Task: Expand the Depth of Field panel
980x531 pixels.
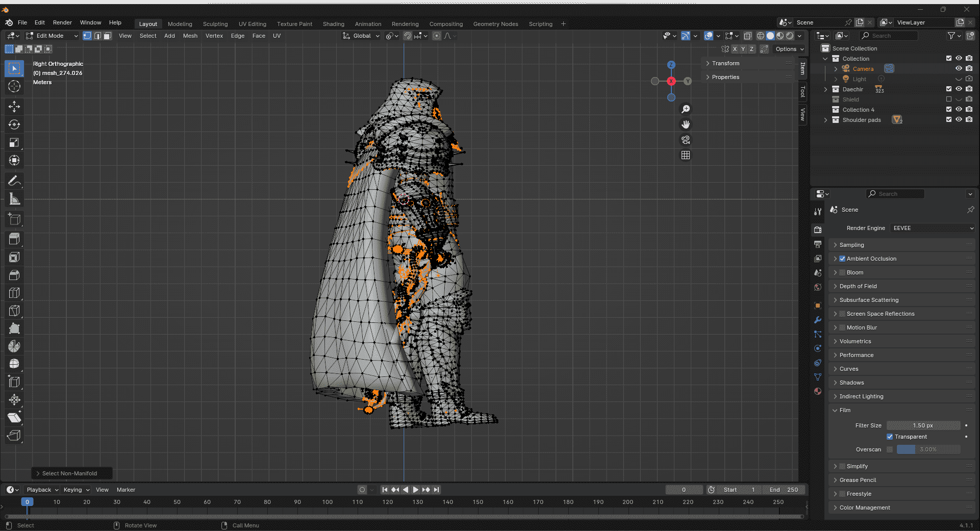Action: pos(902,286)
